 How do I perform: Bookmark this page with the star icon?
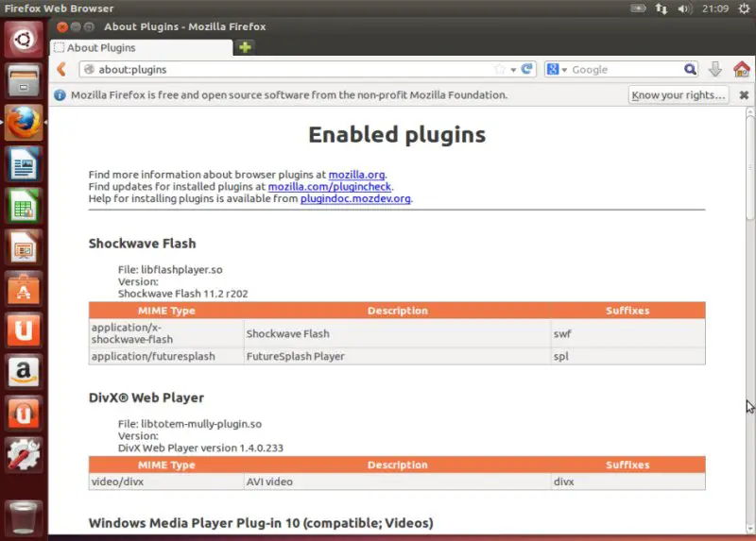500,69
